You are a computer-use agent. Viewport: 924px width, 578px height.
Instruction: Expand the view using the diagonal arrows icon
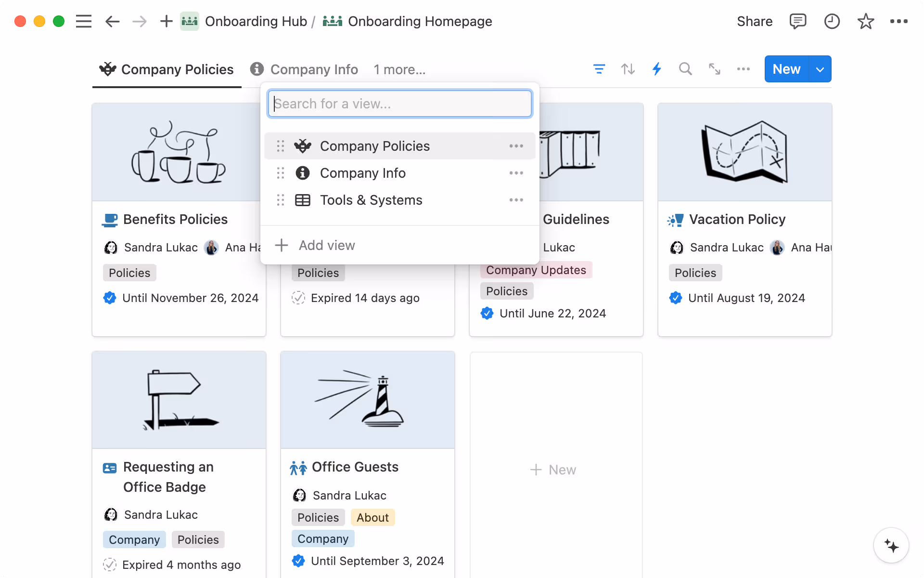click(x=714, y=69)
